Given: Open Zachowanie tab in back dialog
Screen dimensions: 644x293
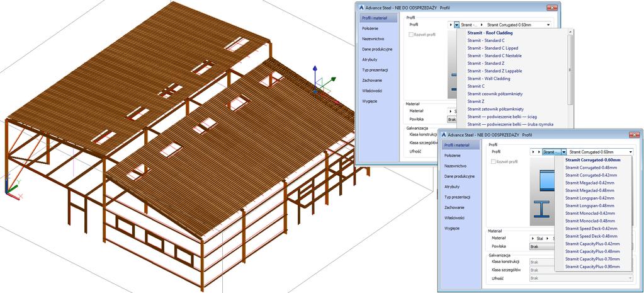Looking at the screenshot, I should pos(372,80).
